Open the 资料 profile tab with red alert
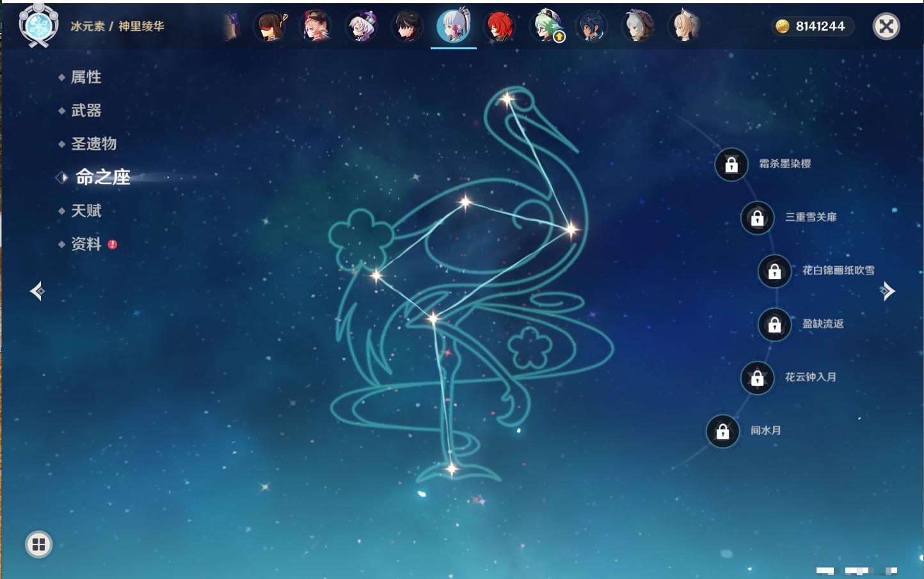924x579 pixels. click(86, 244)
